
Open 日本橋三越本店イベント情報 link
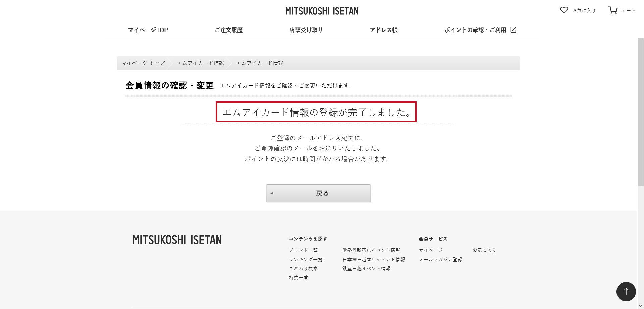(x=374, y=260)
